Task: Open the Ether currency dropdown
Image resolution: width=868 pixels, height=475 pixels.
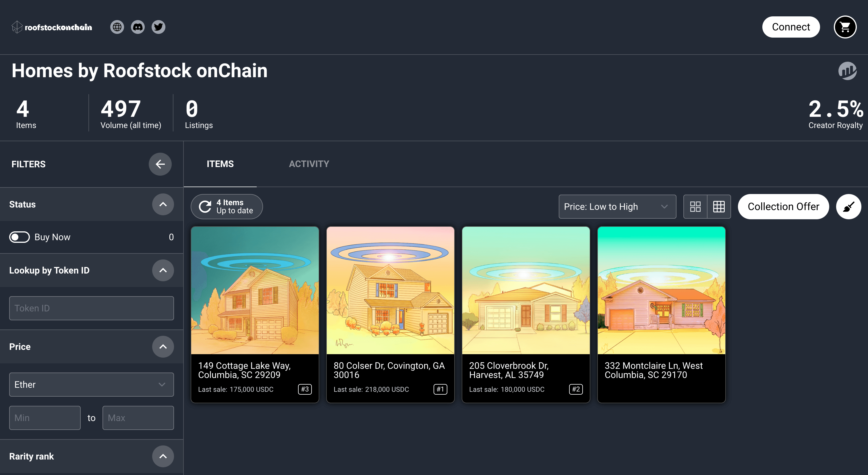Action: (91, 384)
